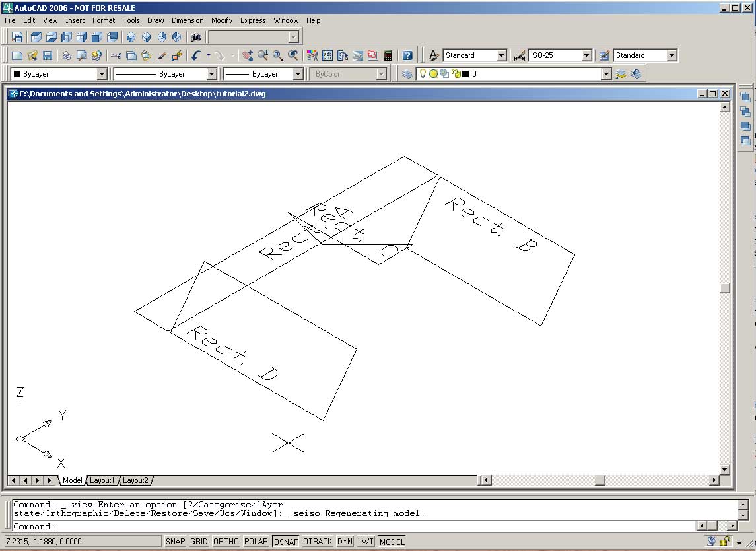The width and height of the screenshot is (756, 551).
Task: Open Help question mark icon
Action: [x=407, y=55]
